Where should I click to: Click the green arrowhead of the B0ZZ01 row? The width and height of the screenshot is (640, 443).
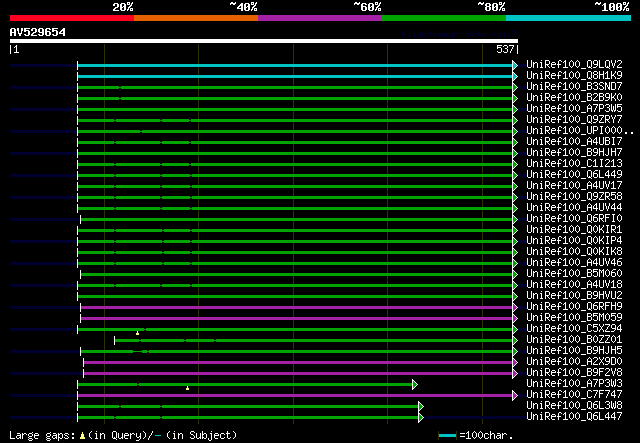515,341
